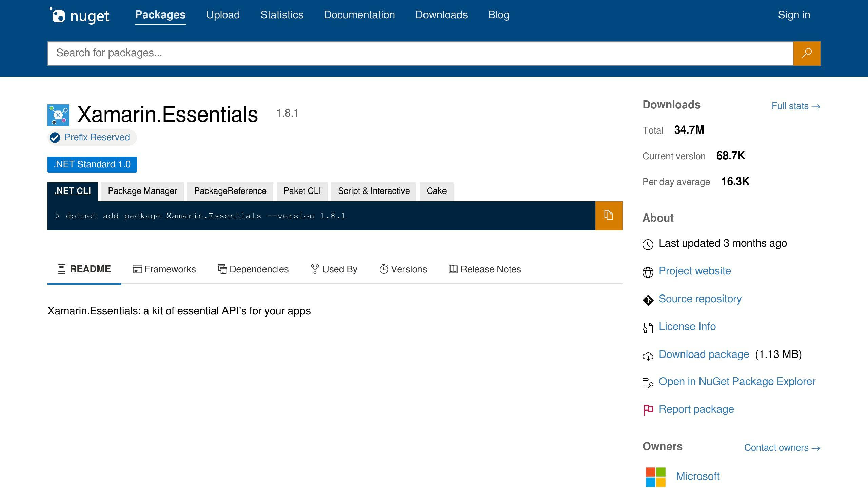Click the search magnifier icon
Viewport: 868px width, 488px height.
coord(806,53)
